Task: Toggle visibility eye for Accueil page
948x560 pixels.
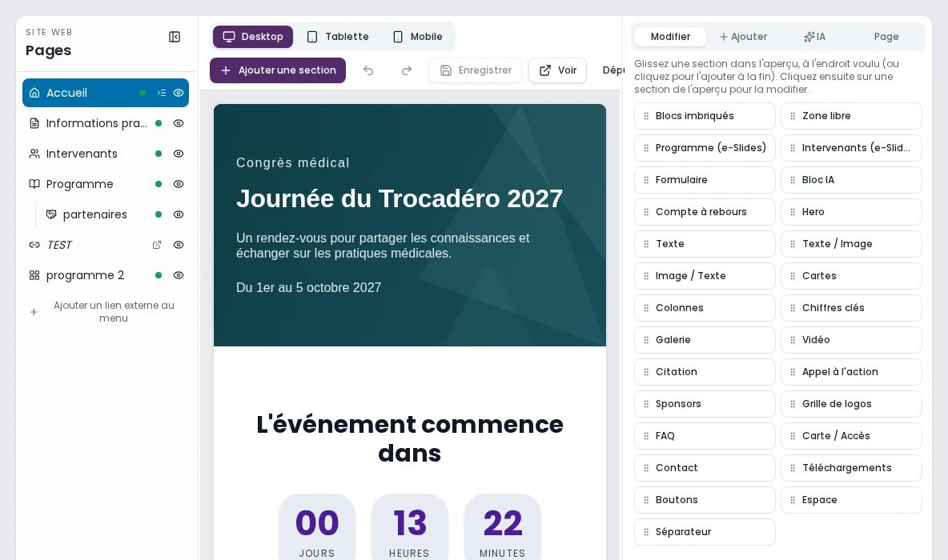Action: coord(179,93)
